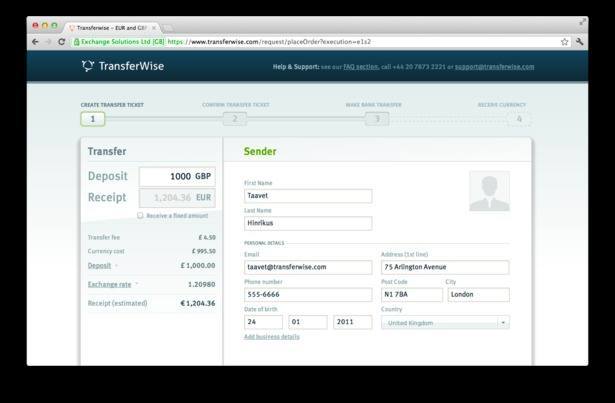Go to step 4 Receive Currency
This screenshot has height=403, width=615.
[x=519, y=119]
